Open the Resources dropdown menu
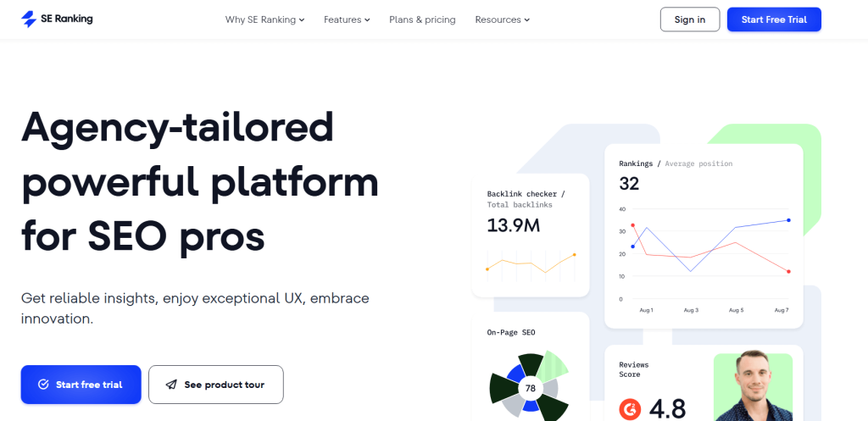868x421 pixels. coord(502,19)
